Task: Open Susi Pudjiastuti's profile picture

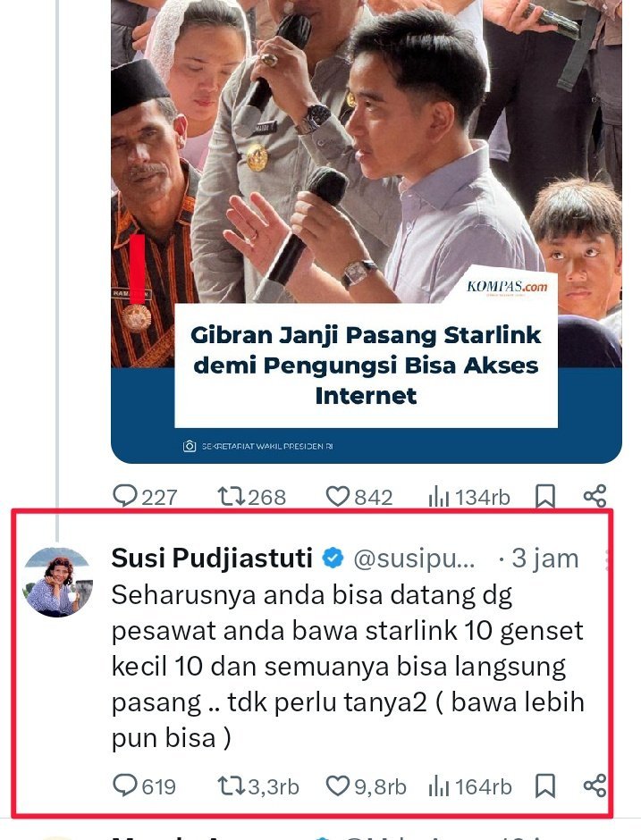Action: pos(57,583)
